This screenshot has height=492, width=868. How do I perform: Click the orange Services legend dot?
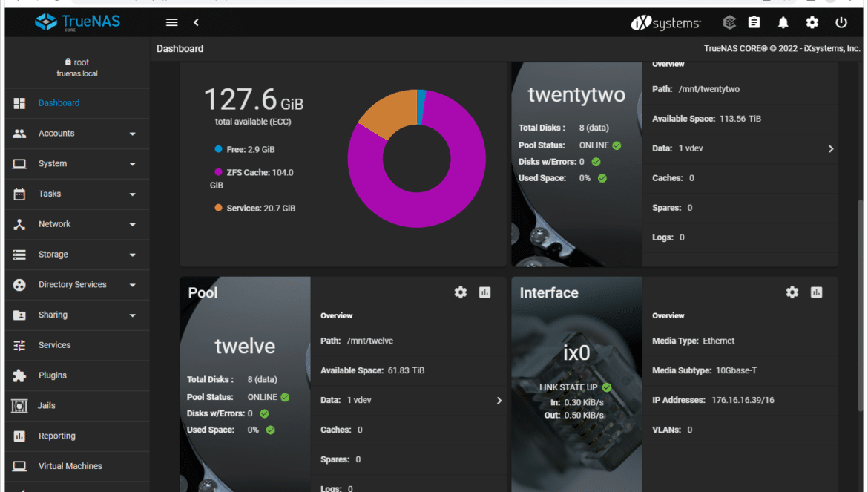218,208
